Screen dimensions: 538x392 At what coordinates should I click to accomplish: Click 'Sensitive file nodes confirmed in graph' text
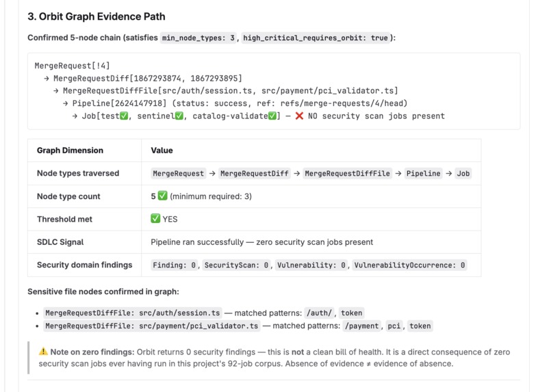pyautogui.click(x=103, y=291)
